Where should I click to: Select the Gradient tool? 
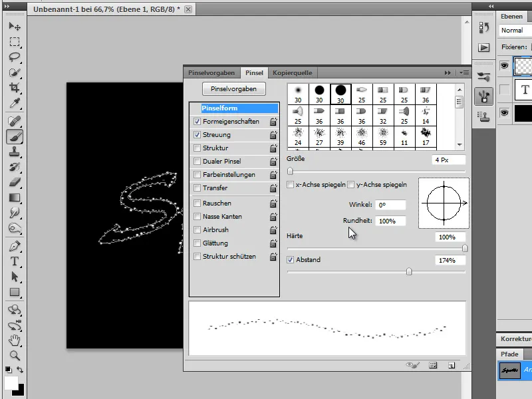(x=14, y=198)
